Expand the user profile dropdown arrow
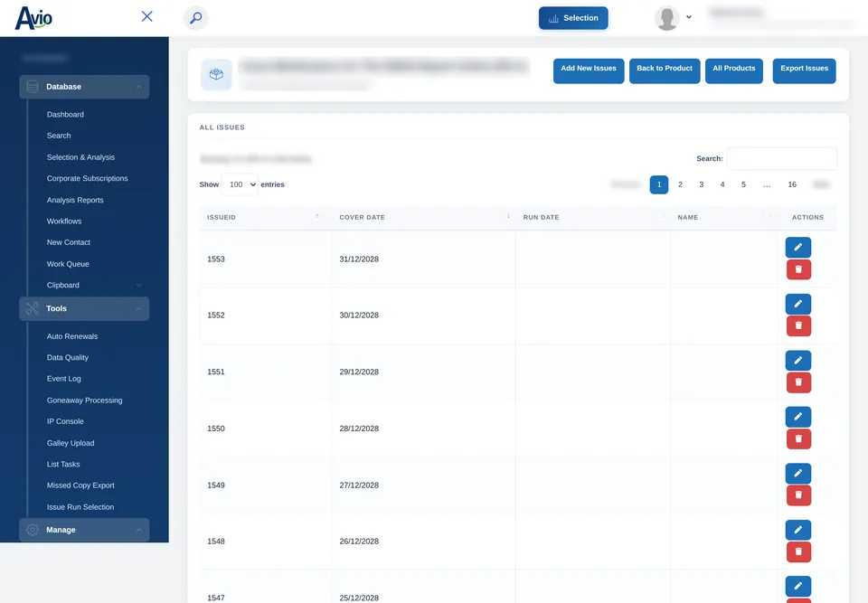 click(x=689, y=17)
